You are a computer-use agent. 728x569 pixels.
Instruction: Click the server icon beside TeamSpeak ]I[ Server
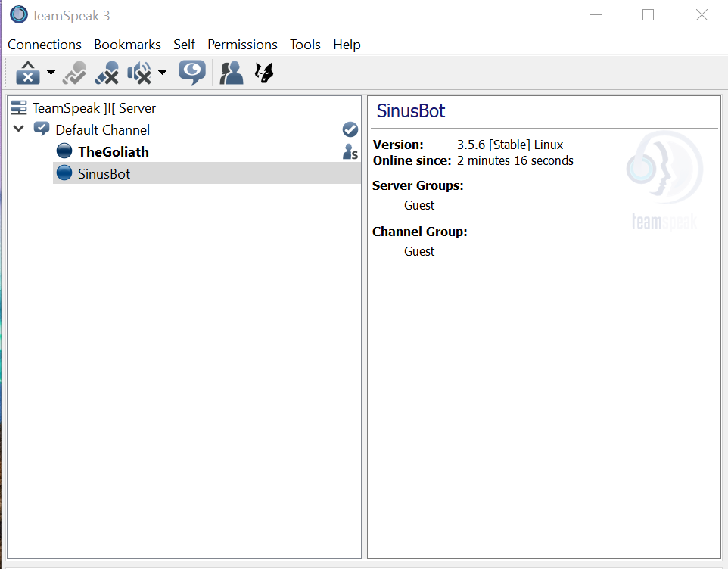(19, 107)
